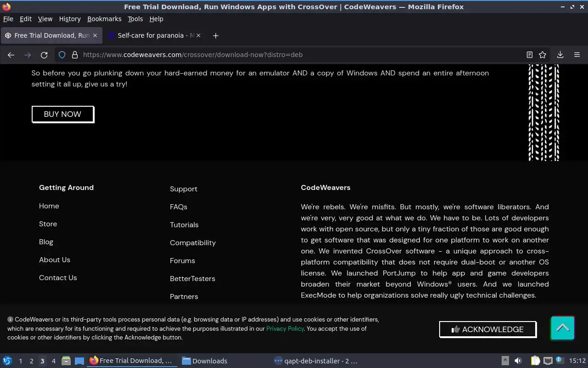Close the Free Trial Download tab

coord(95,35)
